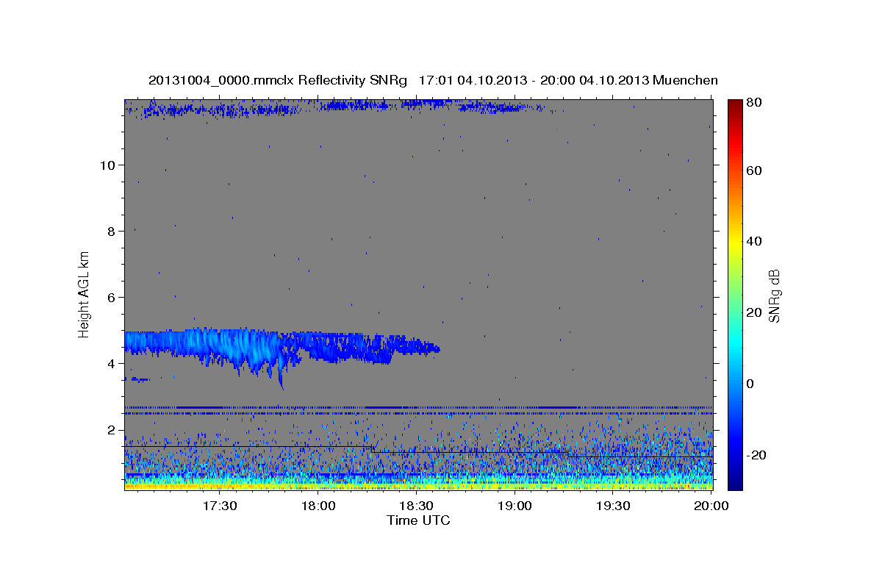
Task: Click the height axis label 6
Action: click(112, 297)
